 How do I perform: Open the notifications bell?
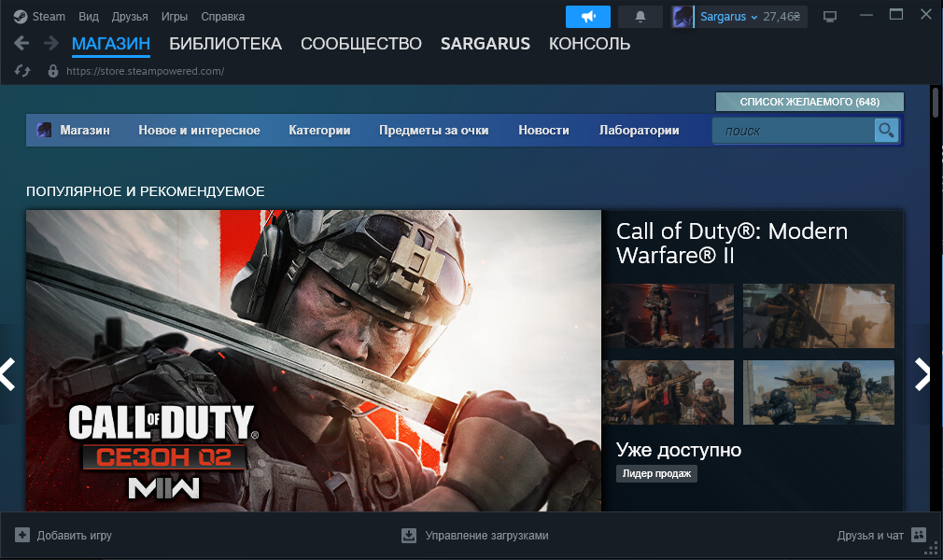tap(640, 17)
